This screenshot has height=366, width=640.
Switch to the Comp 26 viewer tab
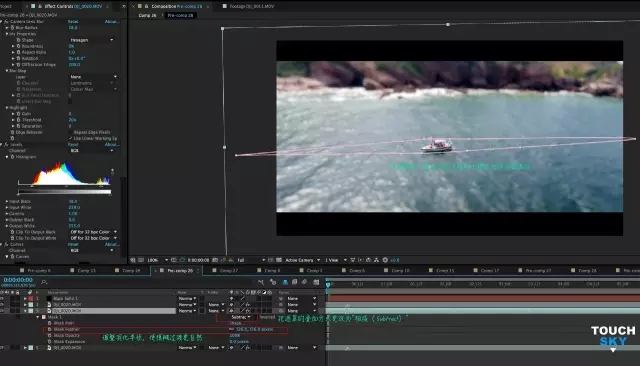(147, 16)
